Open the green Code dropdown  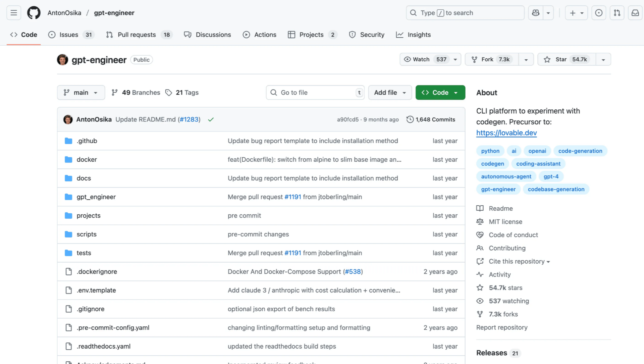[x=440, y=93]
